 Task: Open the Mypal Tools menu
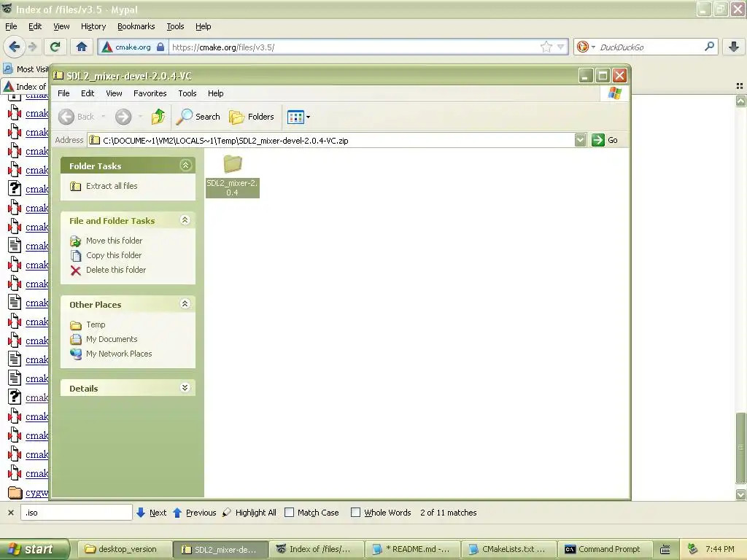point(175,27)
